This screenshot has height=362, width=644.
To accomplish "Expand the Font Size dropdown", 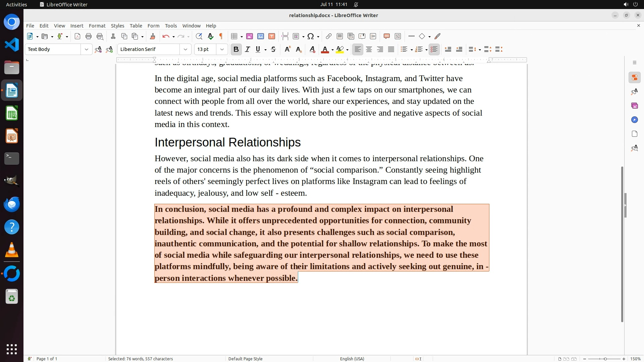I will tap(222, 50).
